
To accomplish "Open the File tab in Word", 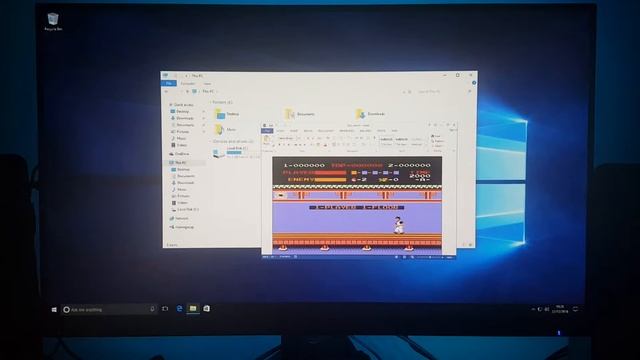I will [267, 131].
